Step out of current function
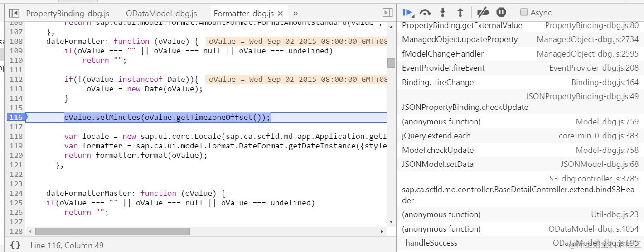644x252 pixels. coord(460,12)
